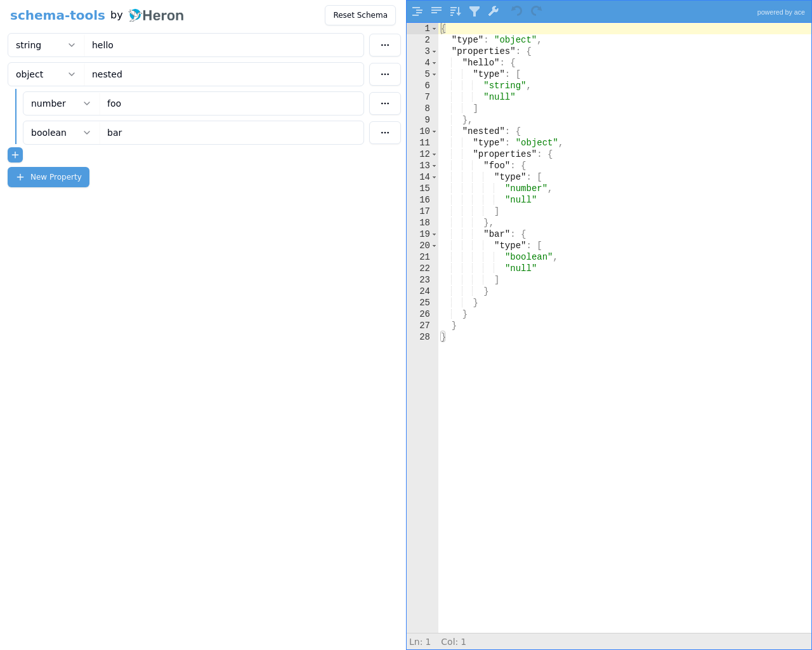The image size is (812, 650).
Task: Open the string type dropdown for hello
Action: tap(46, 45)
